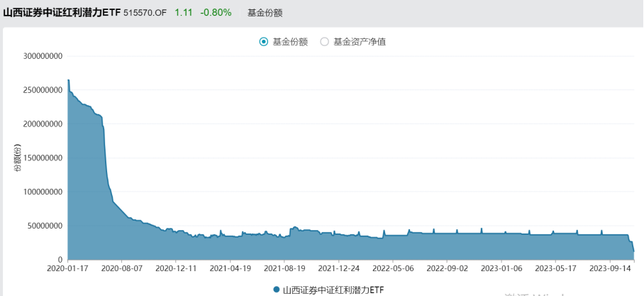Viewport: 644px width, 296px height.
Task: Click the final drop at chart's right end
Action: pyautogui.click(x=633, y=248)
